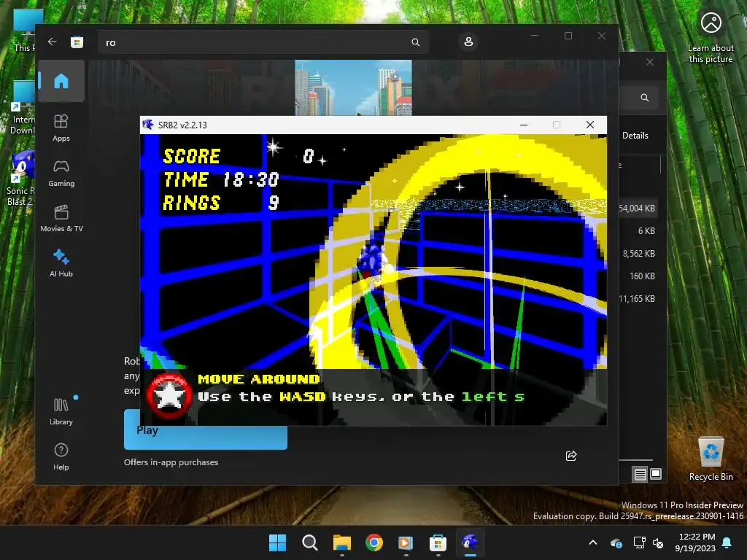Open File Explorer from the taskbar
This screenshot has height=560, width=747.
pyautogui.click(x=341, y=542)
